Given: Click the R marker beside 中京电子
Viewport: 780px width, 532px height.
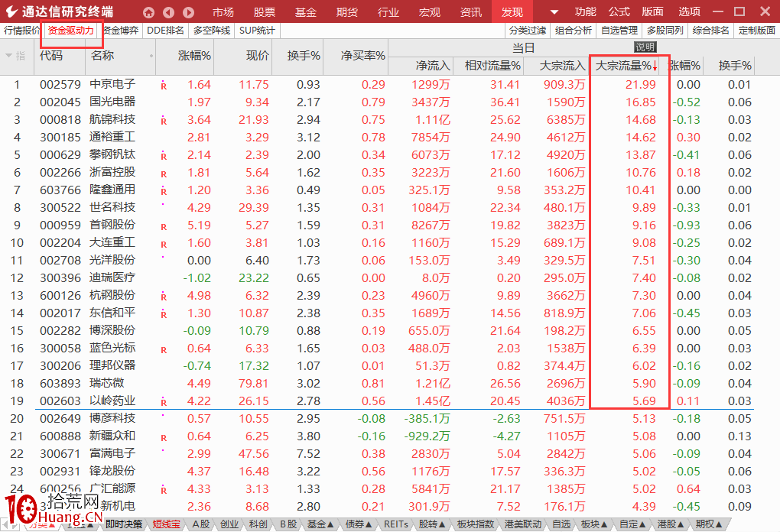Looking at the screenshot, I should (164, 85).
